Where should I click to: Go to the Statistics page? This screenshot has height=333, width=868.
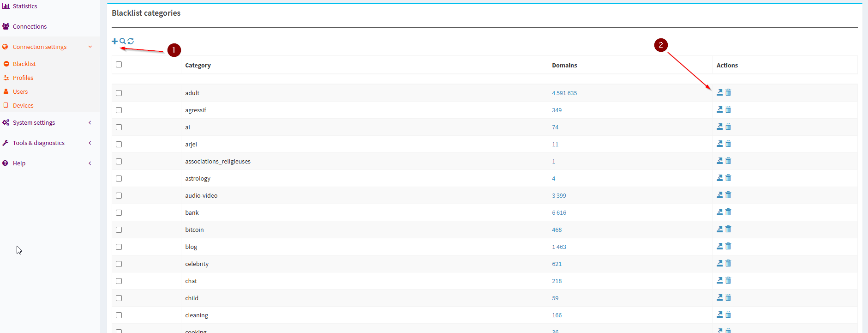point(25,6)
